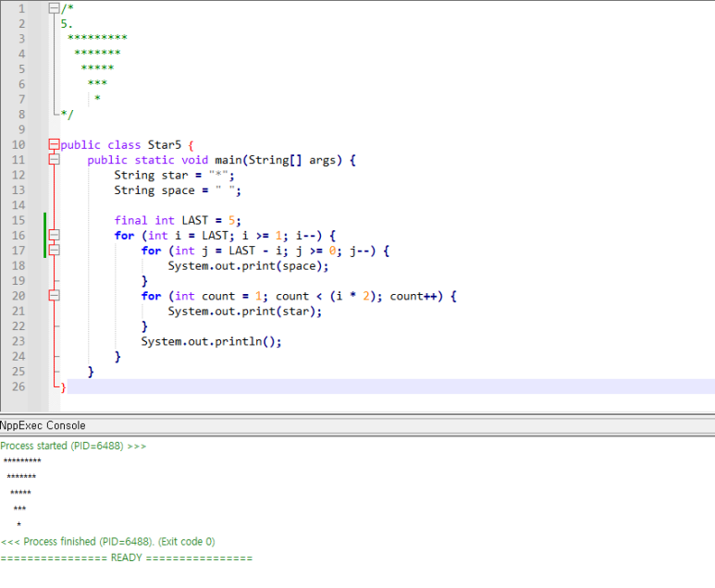715x588 pixels.
Task: Collapse the count loop fold on line 20
Action: pos(54,296)
